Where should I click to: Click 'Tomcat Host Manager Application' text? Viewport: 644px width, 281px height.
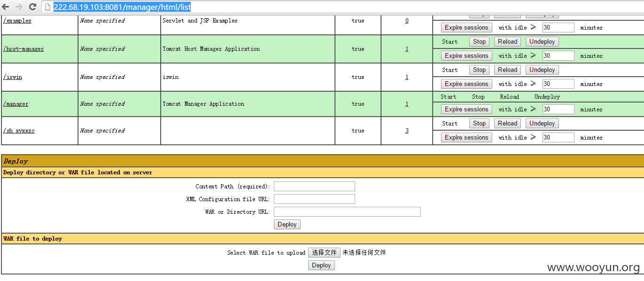click(x=211, y=49)
